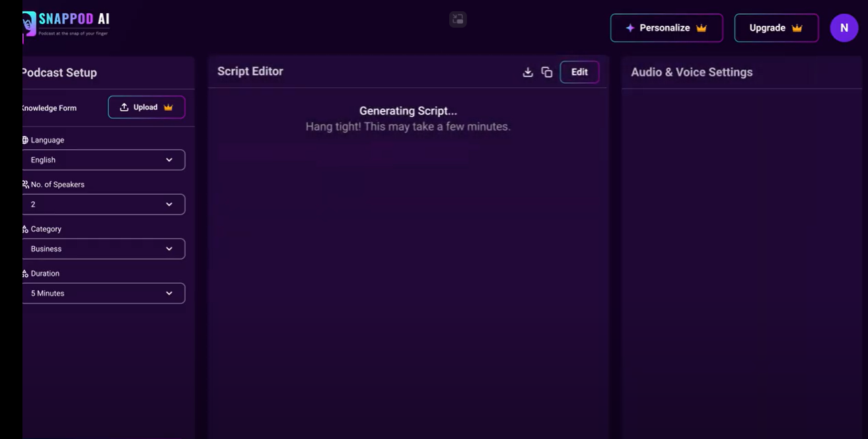Click the Duration label icon
This screenshot has width=868, height=439.
pos(26,273)
